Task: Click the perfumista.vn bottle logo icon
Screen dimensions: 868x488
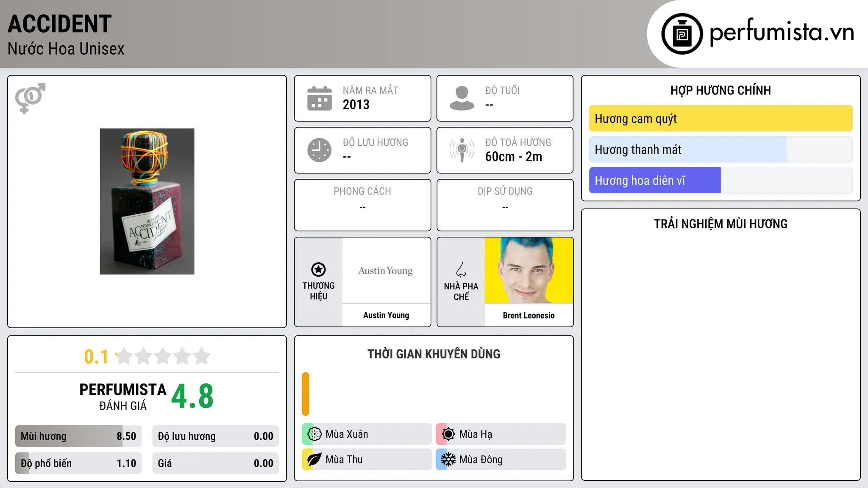Action: (x=682, y=34)
